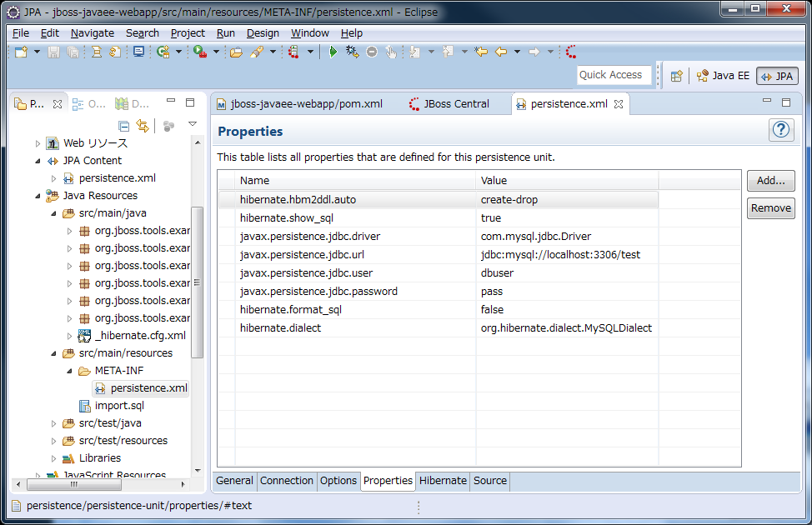The width and height of the screenshot is (812, 525).
Task: Switch to the Hibernate page tab
Action: pyautogui.click(x=443, y=481)
